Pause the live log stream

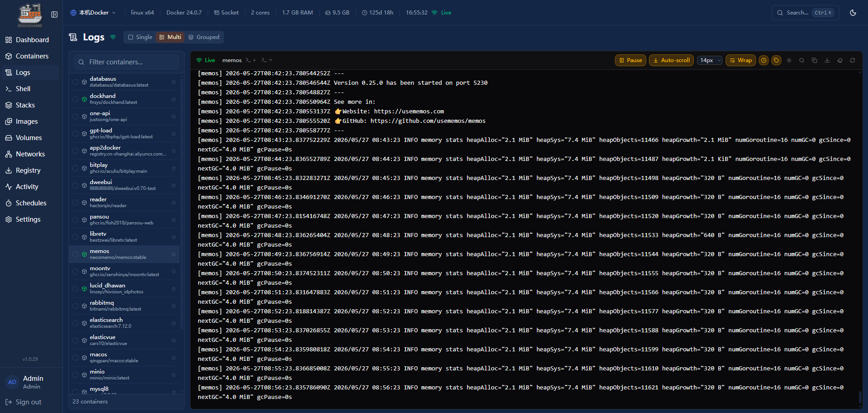point(630,60)
